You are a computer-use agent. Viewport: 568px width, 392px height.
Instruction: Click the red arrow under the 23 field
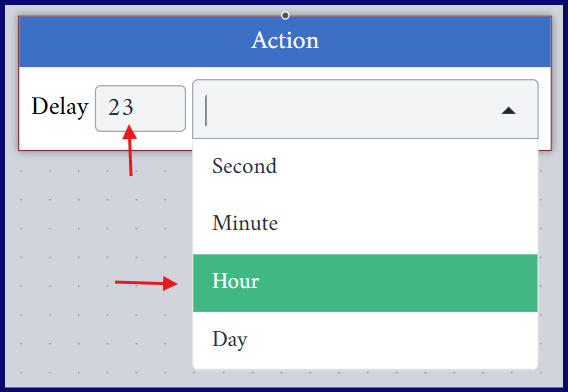click(130, 150)
